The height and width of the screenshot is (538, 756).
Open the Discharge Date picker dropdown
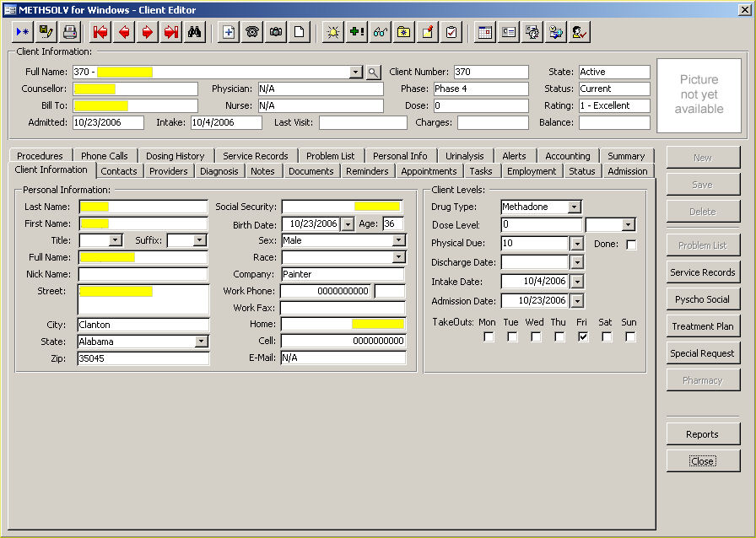577,262
